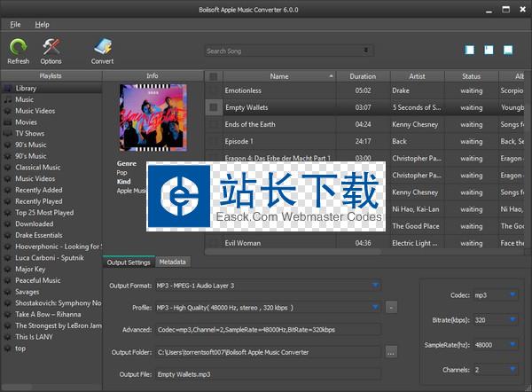Click the Output Folder path field
This screenshot has height=392, width=532.
268,352
